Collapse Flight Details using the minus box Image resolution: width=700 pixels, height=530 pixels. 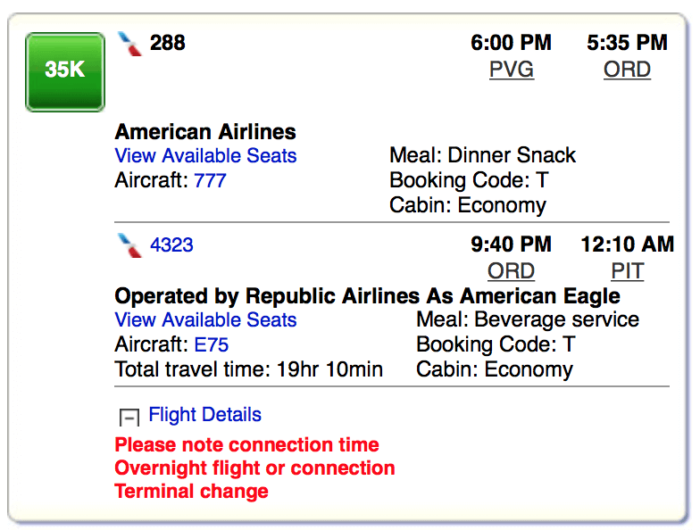[129, 417]
